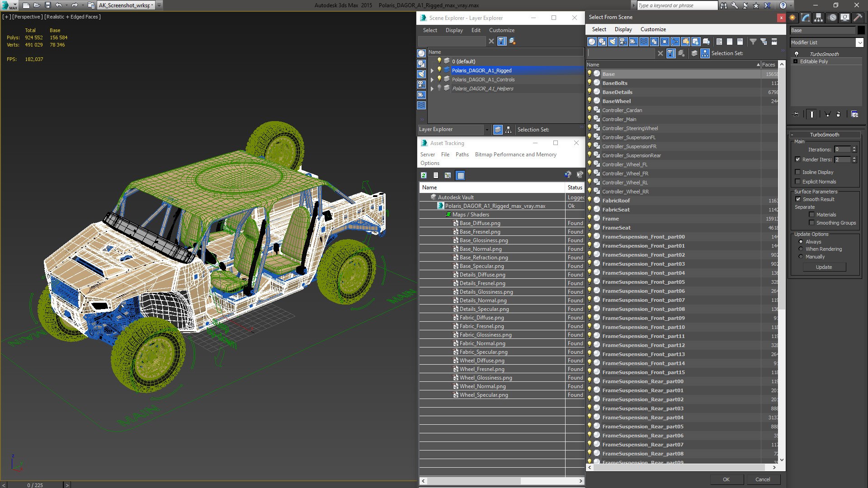Click the Refresh icon in Asset Tracking toolbar
The width and height of the screenshot is (868, 488).
pyautogui.click(x=424, y=175)
